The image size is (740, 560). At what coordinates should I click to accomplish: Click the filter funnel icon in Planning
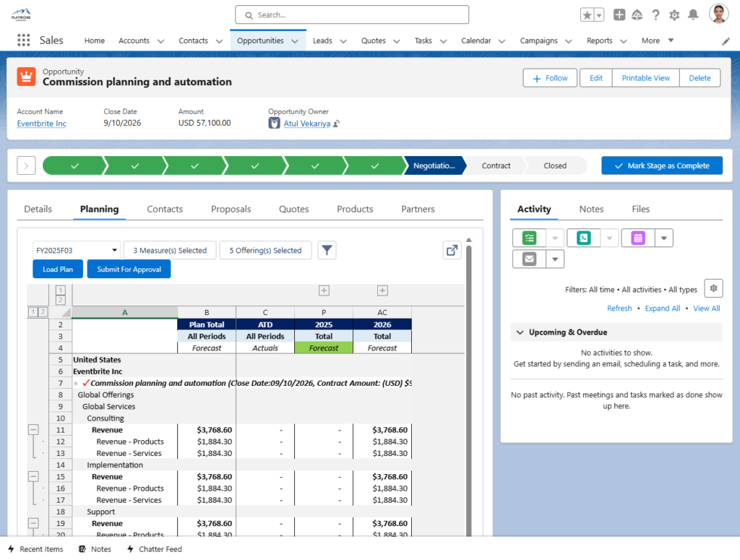[327, 250]
